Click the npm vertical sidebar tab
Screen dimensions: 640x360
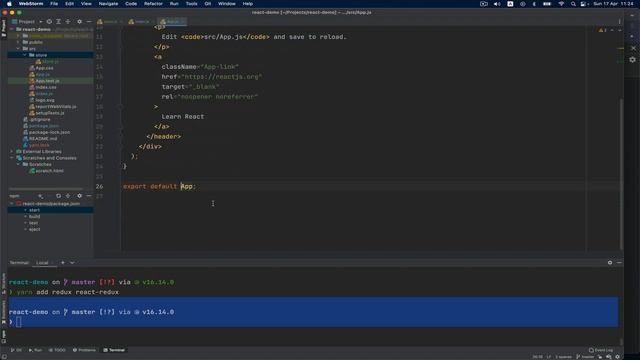(4, 336)
